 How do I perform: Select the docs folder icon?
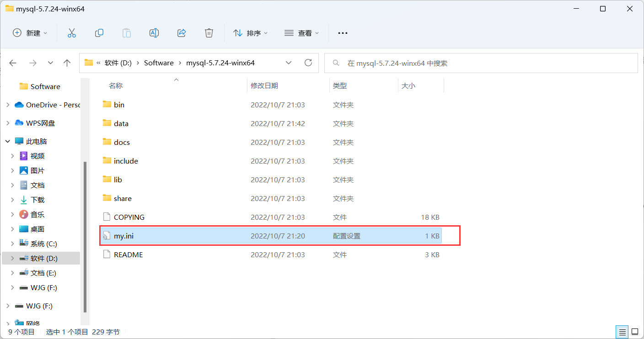coord(107,142)
